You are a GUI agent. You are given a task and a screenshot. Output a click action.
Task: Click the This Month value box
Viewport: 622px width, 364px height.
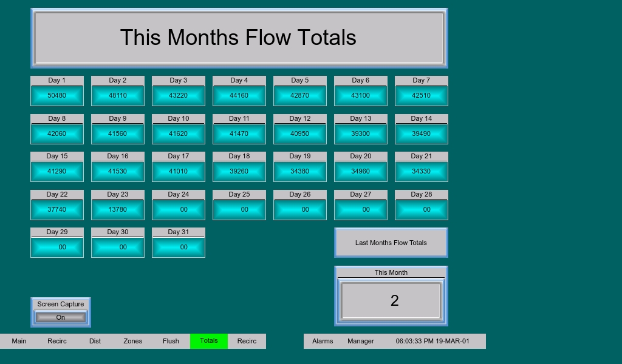click(x=391, y=300)
